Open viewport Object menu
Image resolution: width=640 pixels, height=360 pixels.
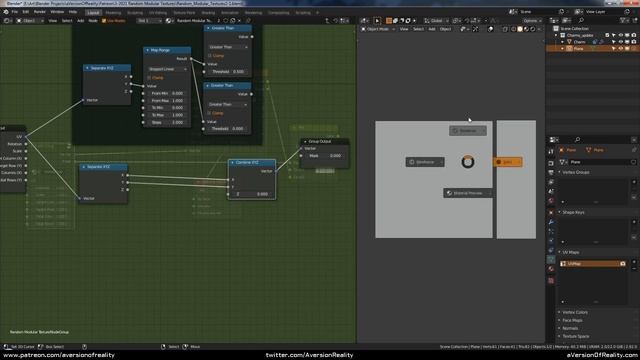pyautogui.click(x=445, y=29)
